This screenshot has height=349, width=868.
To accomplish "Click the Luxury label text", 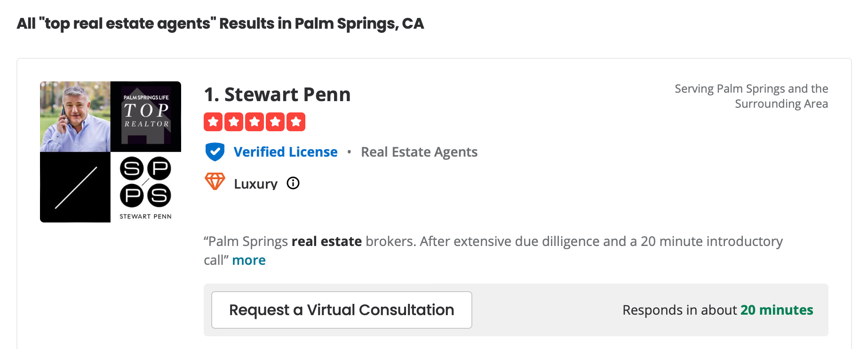I will click(256, 183).
